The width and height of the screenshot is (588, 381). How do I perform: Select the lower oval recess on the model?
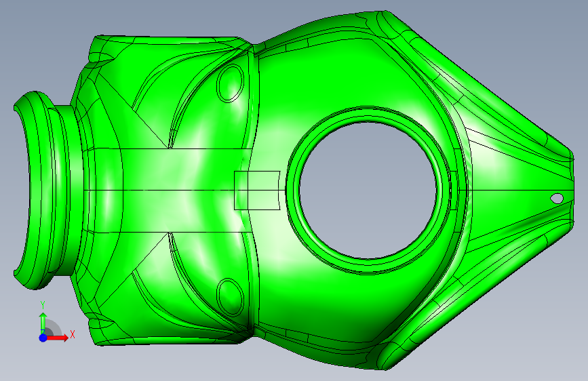(x=231, y=298)
